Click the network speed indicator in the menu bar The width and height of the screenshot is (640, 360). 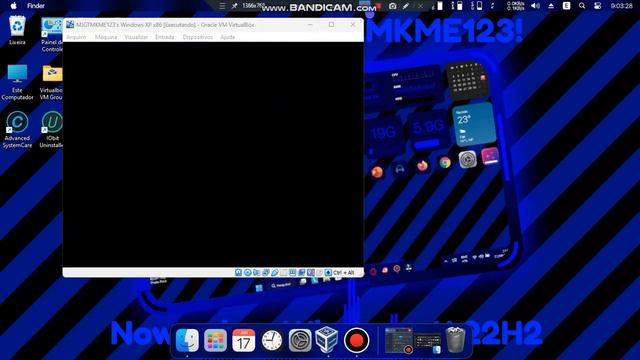point(516,6)
